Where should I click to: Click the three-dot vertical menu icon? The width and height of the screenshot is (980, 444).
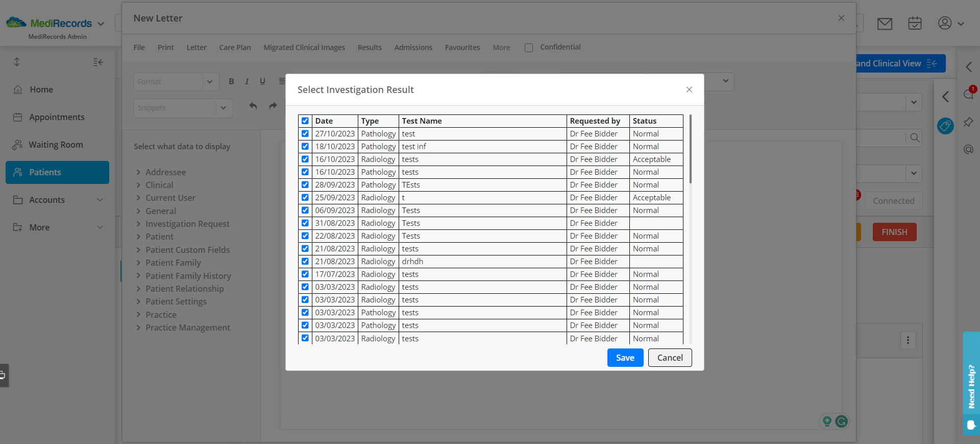tap(908, 340)
